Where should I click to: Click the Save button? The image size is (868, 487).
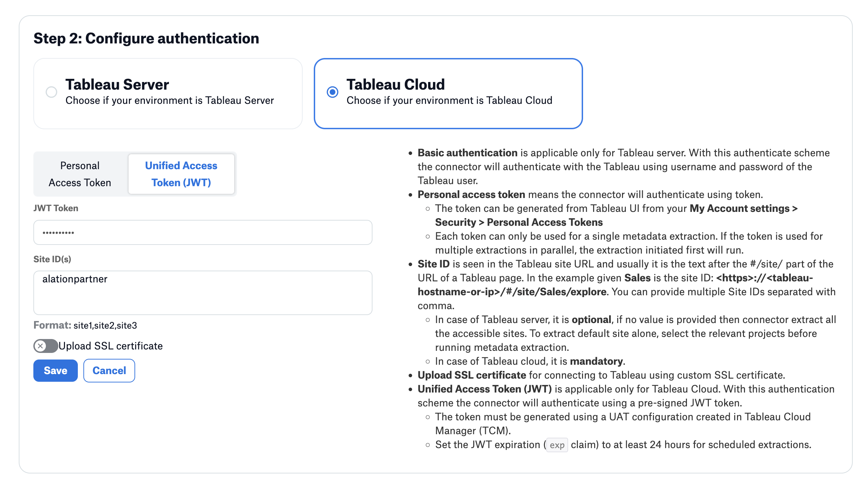click(55, 371)
